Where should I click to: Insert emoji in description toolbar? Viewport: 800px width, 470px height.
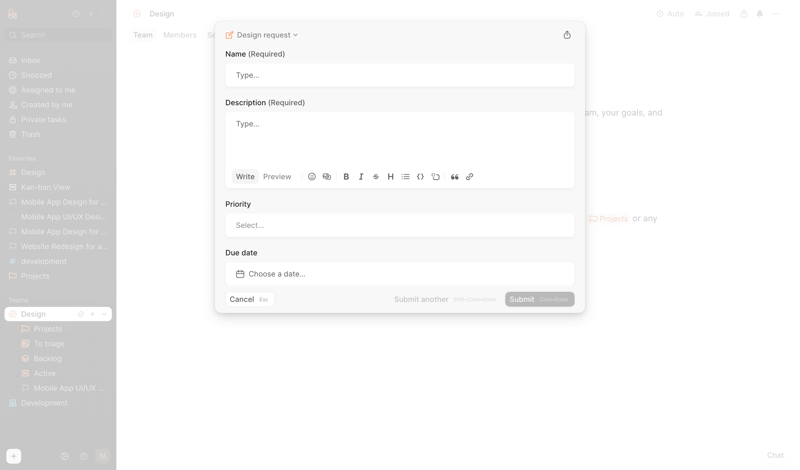(312, 177)
